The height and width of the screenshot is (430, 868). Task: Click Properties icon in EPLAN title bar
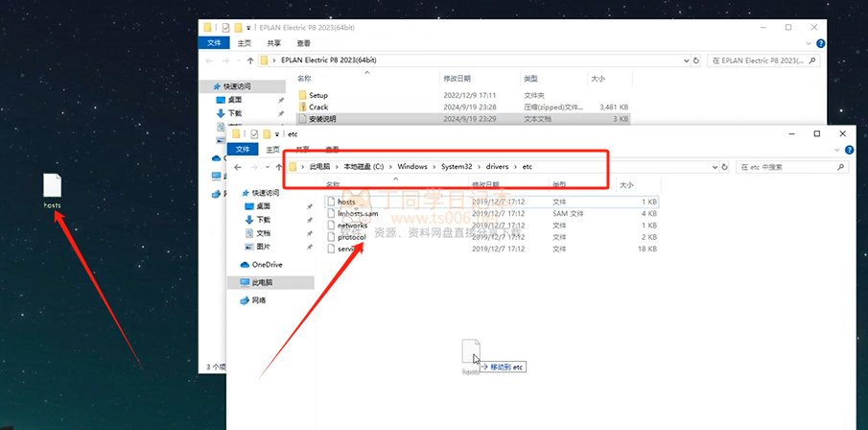(x=225, y=27)
